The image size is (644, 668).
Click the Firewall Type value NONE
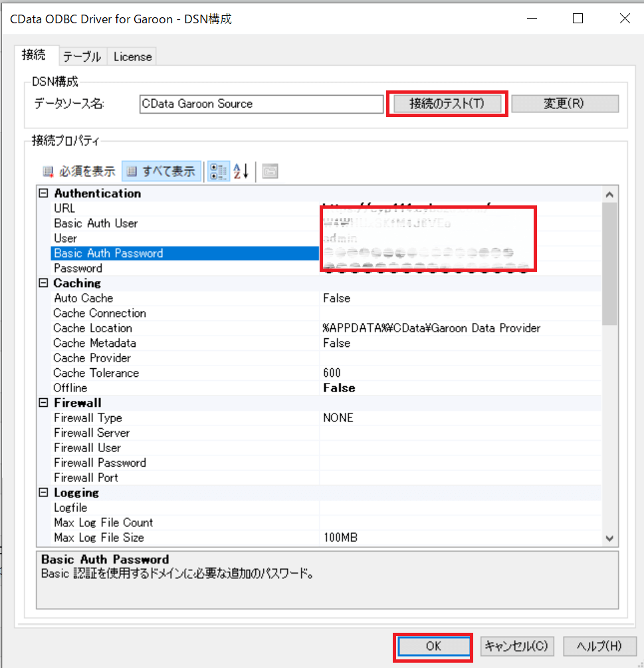(x=338, y=418)
